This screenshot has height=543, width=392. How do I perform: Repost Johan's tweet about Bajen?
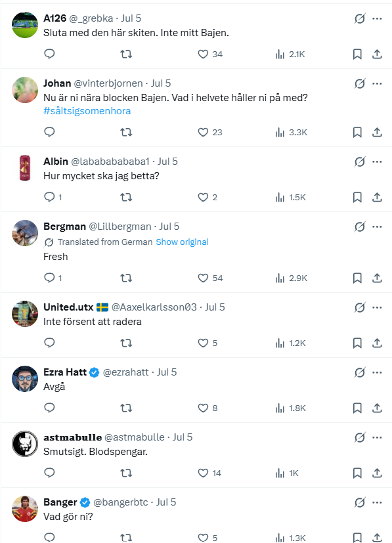[126, 132]
